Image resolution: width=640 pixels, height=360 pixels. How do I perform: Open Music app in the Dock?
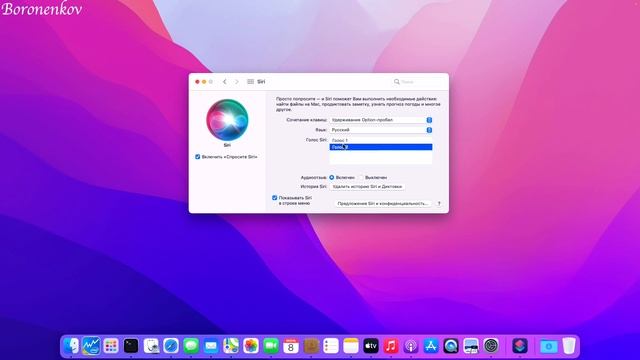pyautogui.click(x=391, y=346)
